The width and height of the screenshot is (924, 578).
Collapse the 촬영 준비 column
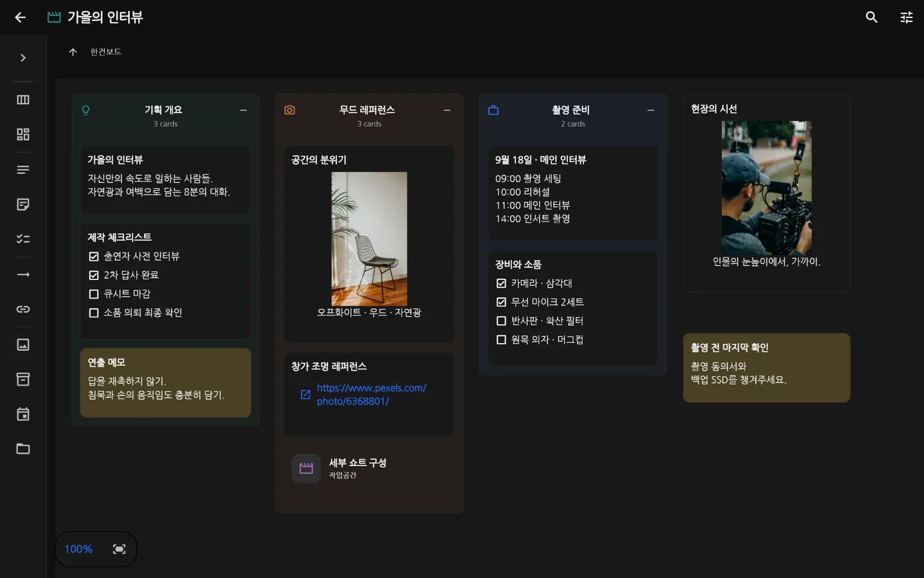(x=651, y=110)
